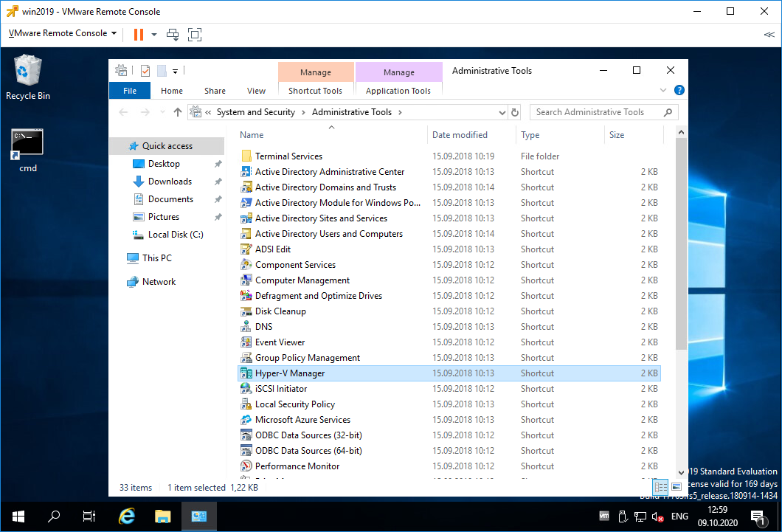Viewport: 782px width, 532px height.
Task: Click the Properties icon in quick access toolbar
Action: 145,71
